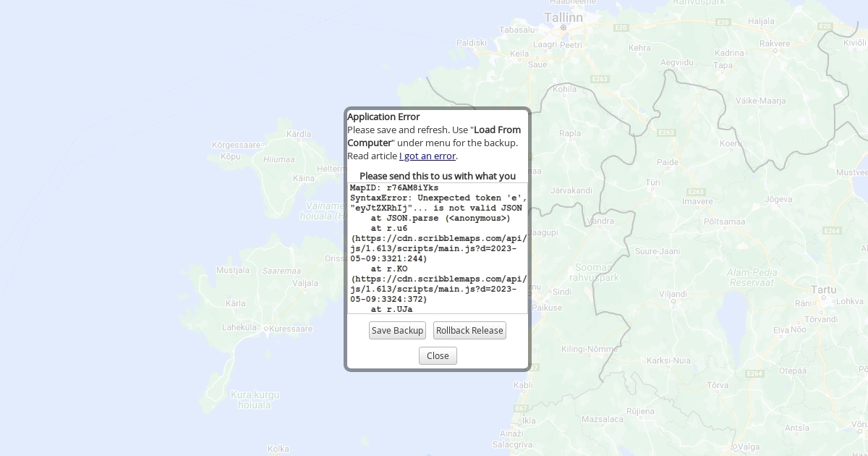The height and width of the screenshot is (456, 868).
Task: Click the Jõgeva label on map
Action: pos(778,199)
